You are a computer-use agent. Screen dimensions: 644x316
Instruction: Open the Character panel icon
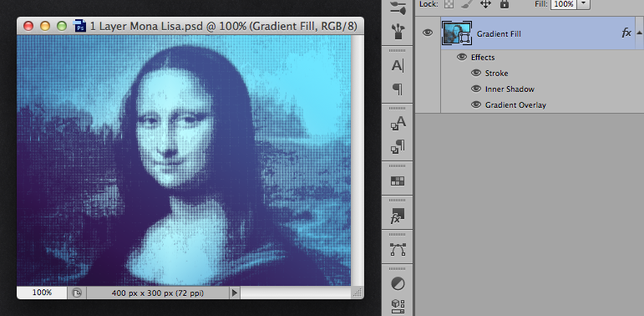pos(398,66)
